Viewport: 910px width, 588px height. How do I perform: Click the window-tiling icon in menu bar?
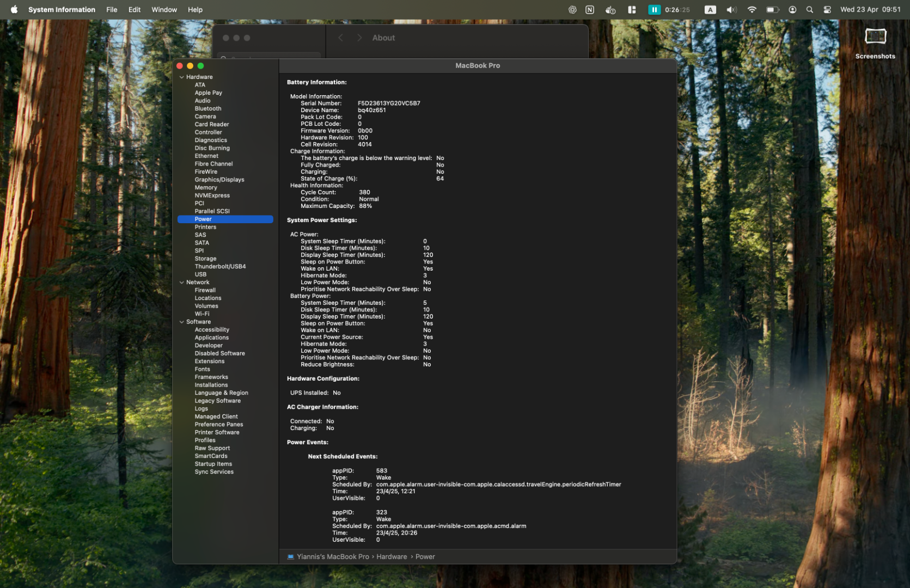[x=632, y=9]
